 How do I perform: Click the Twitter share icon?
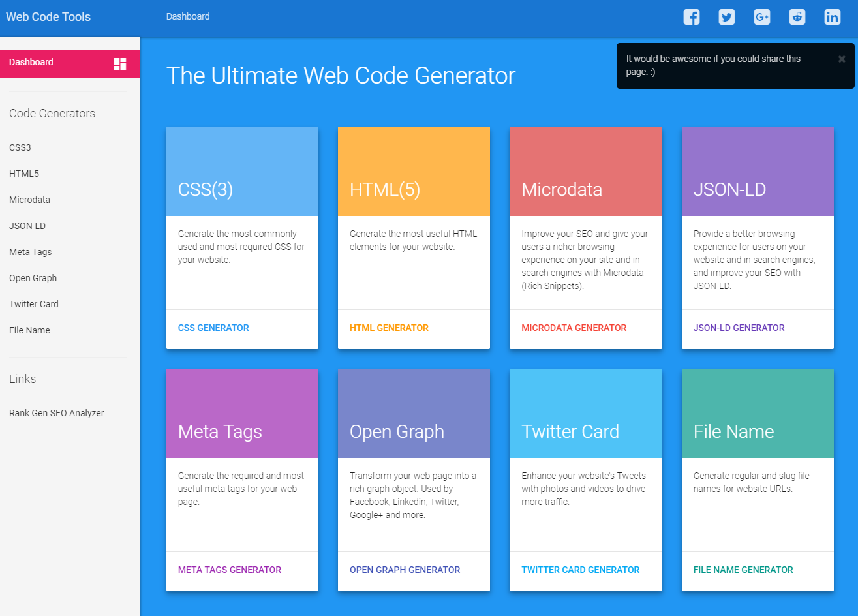point(726,17)
